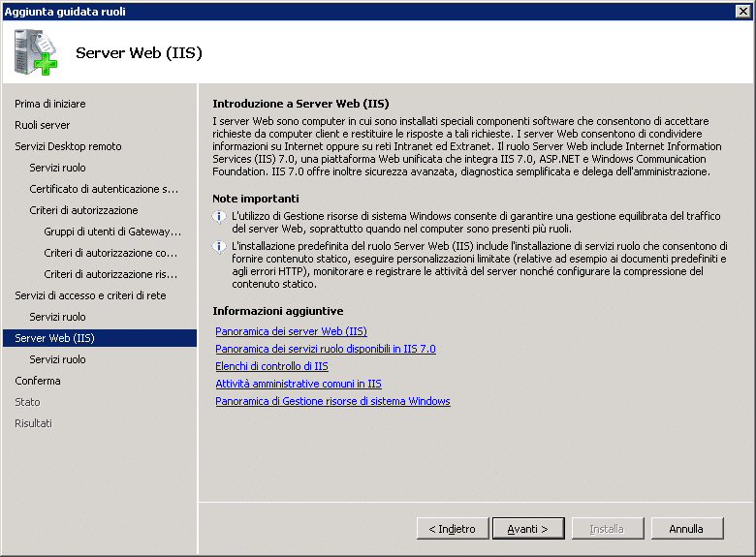Select Criteri di autorizzazione co... step
Viewport: 756px width, 557px height.
(x=110, y=253)
